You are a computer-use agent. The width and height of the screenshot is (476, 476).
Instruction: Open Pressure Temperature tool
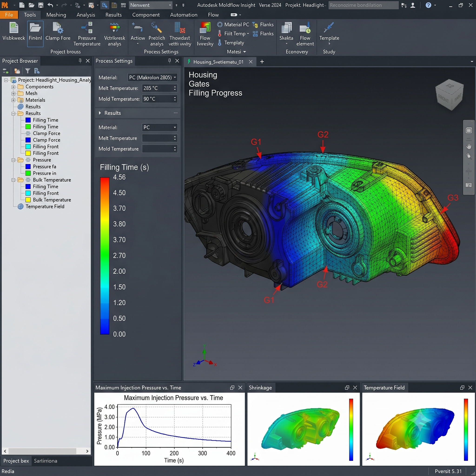pyautogui.click(x=87, y=34)
